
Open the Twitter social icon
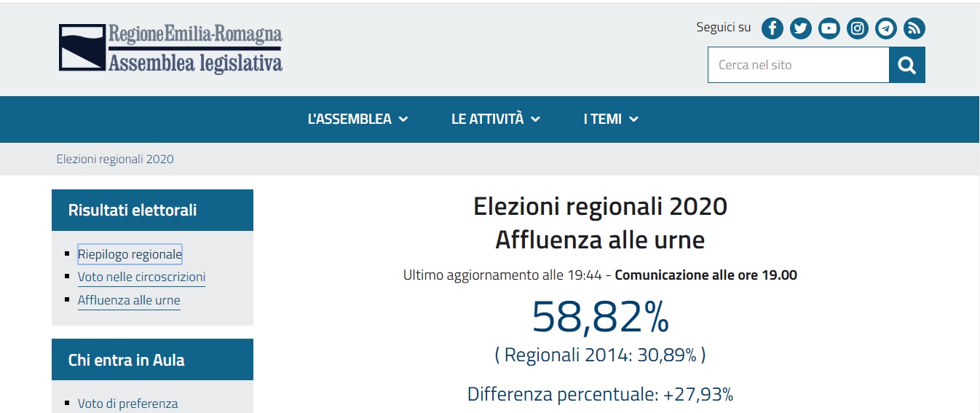[x=801, y=28]
